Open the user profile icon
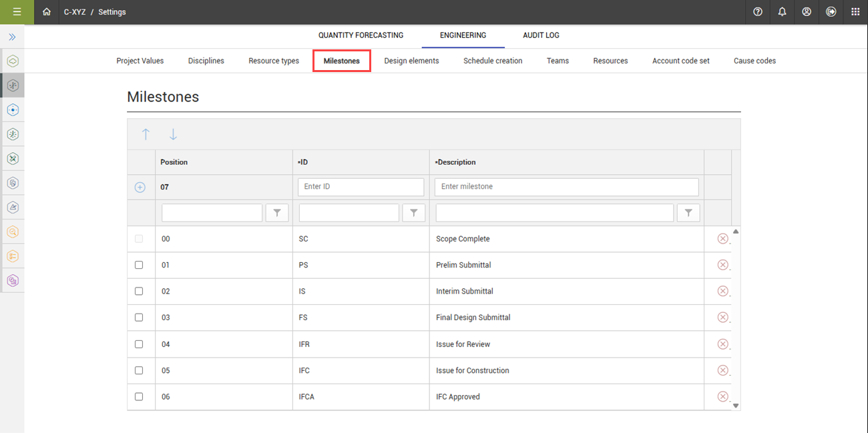Image resolution: width=868 pixels, height=433 pixels. coord(807,12)
